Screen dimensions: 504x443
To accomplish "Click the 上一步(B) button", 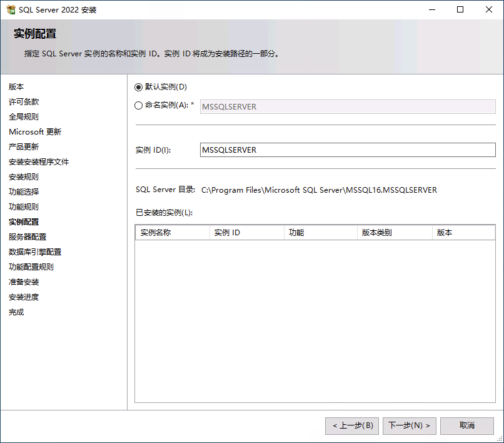I will click(351, 425).
